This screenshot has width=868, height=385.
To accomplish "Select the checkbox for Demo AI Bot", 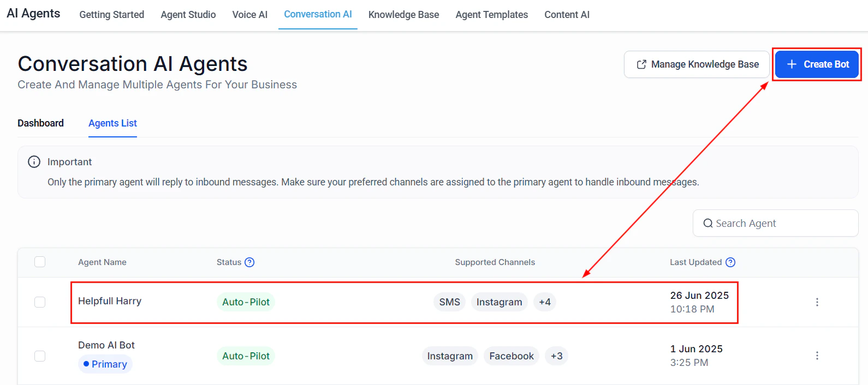I will (x=40, y=356).
